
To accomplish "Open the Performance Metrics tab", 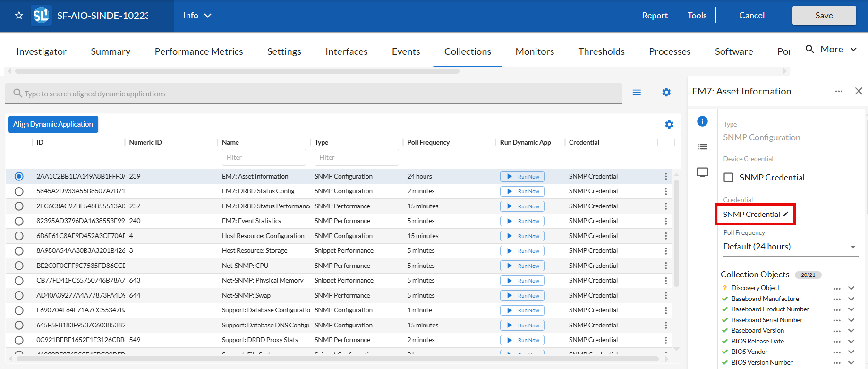I will click(198, 51).
